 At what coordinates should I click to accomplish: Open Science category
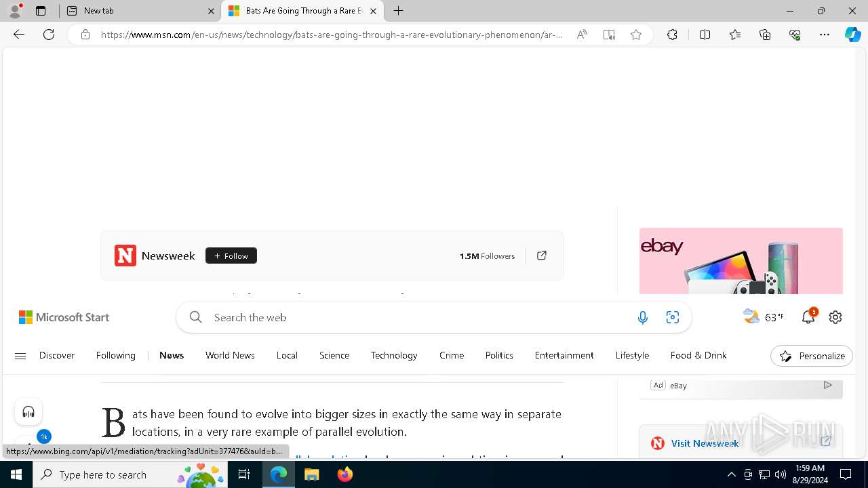click(x=334, y=355)
